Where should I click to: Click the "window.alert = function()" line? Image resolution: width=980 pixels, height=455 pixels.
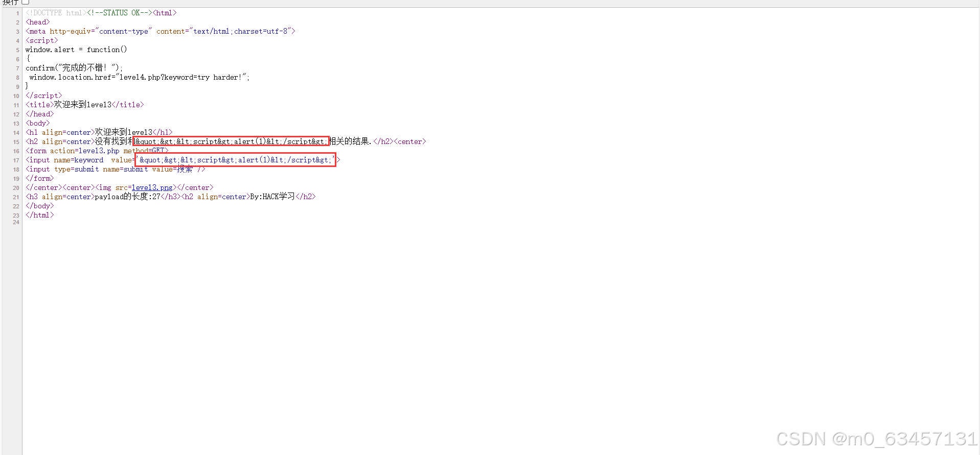pyautogui.click(x=76, y=50)
